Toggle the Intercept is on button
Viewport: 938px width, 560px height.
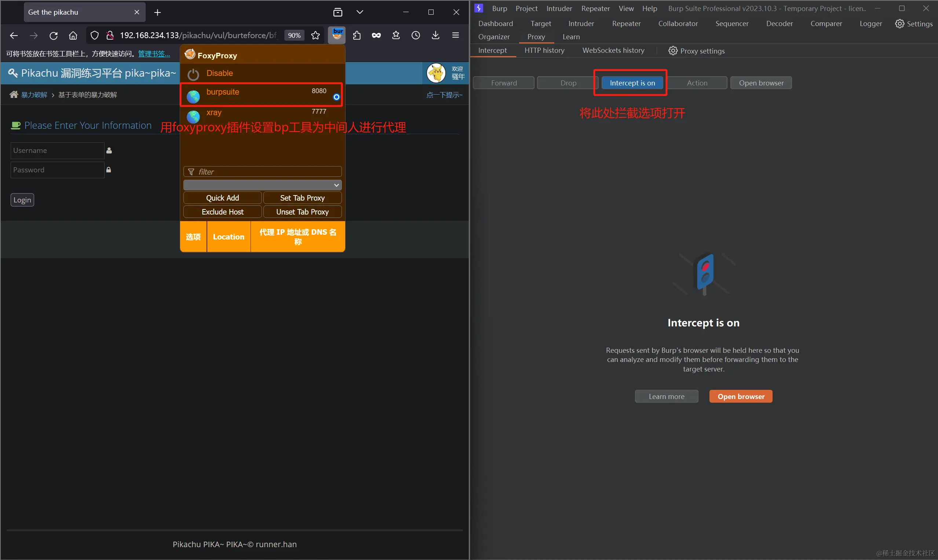coord(632,83)
